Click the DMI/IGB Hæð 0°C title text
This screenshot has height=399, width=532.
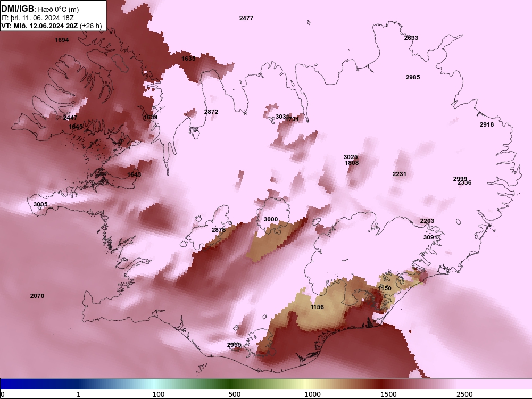(x=40, y=9)
